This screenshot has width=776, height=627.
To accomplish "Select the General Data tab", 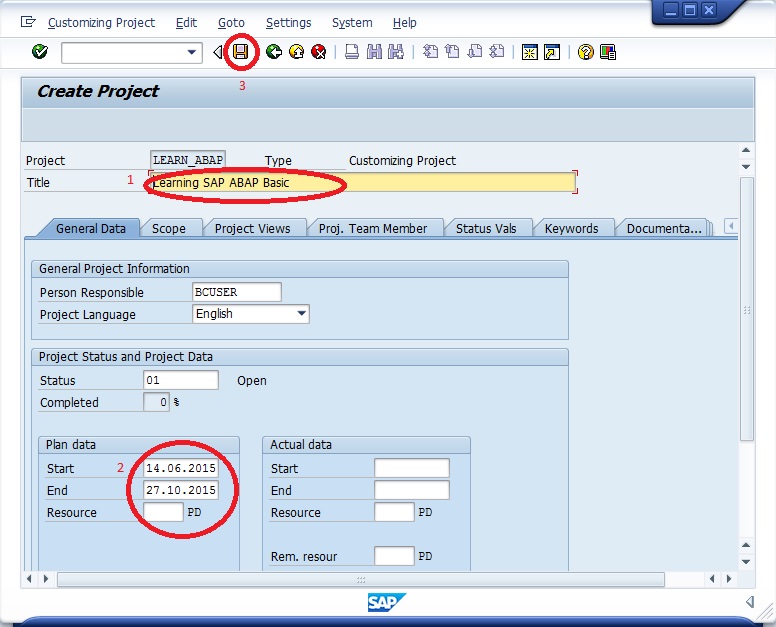I will coord(91,229).
